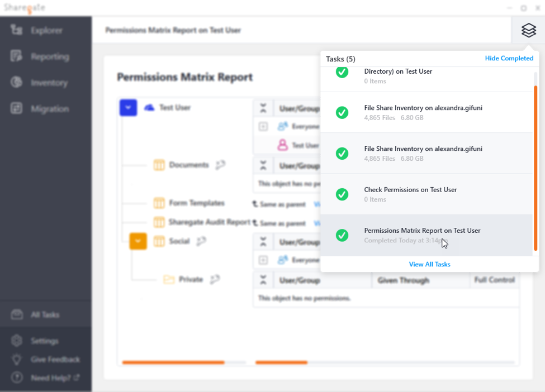Collapse Private permissions table header

[x=263, y=280]
